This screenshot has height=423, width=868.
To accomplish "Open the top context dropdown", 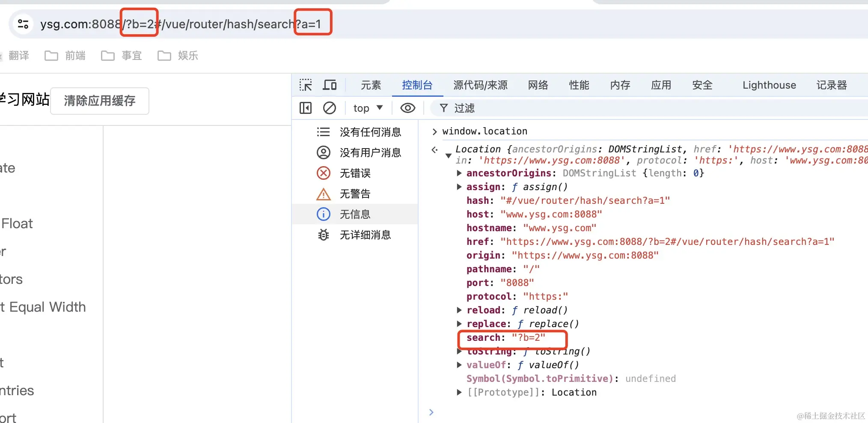I will pyautogui.click(x=368, y=108).
